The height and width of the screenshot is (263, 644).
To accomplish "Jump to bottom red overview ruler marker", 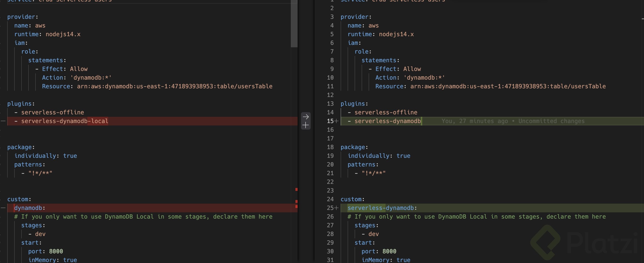I will tap(296, 207).
